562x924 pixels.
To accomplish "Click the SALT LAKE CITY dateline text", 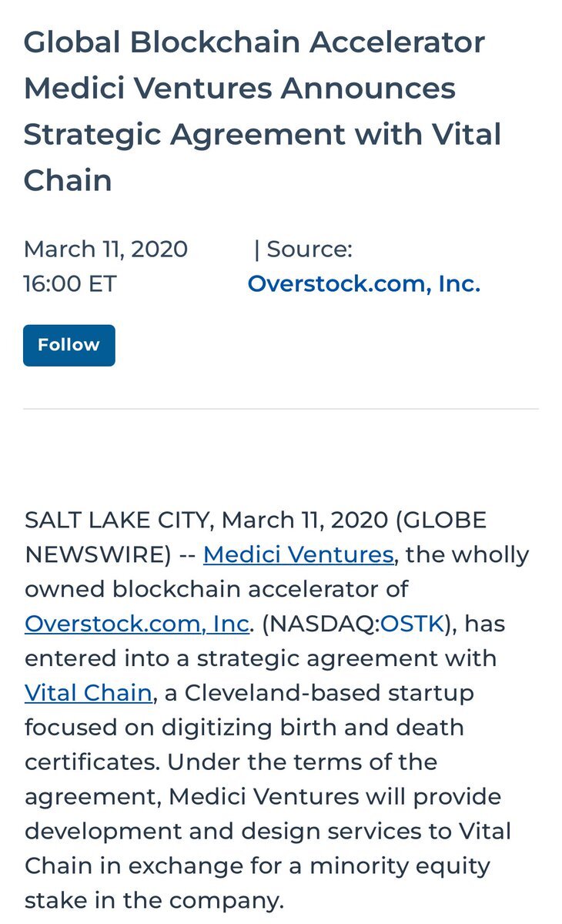I will click(x=118, y=520).
